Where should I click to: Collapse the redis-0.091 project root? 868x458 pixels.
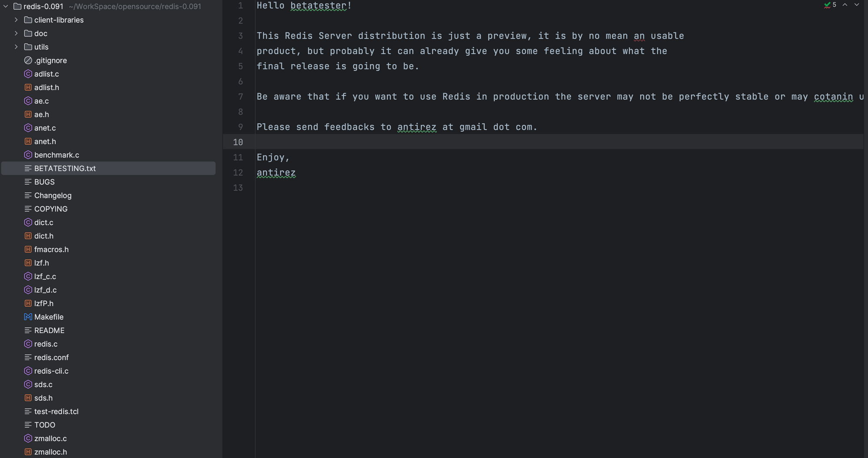[6, 7]
